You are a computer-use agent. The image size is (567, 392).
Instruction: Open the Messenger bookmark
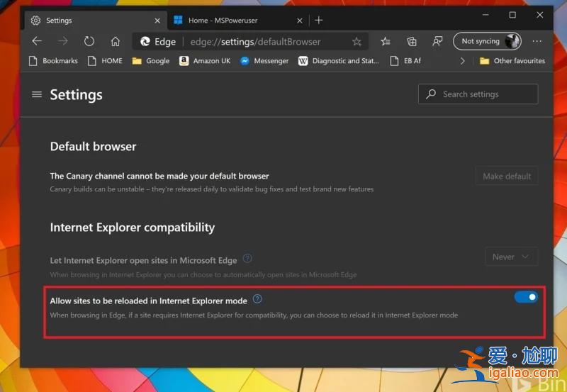click(x=264, y=61)
